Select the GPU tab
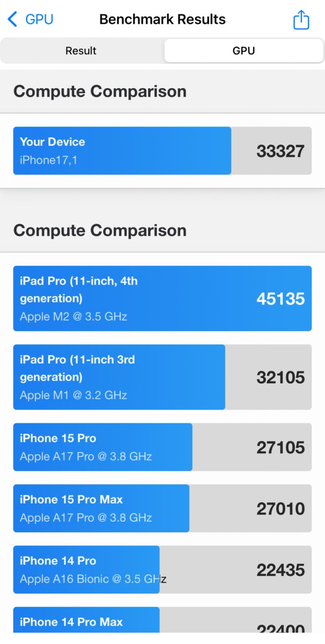The height and width of the screenshot is (644, 325). click(244, 50)
